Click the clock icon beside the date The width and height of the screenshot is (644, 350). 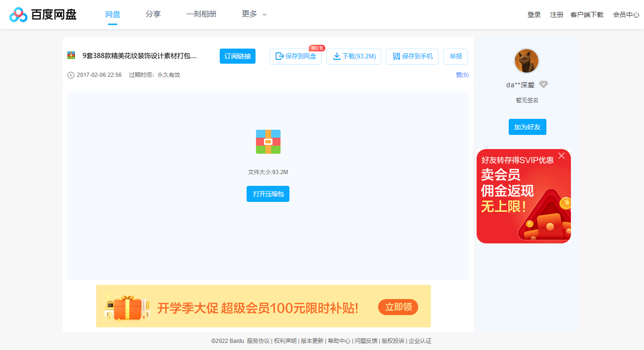click(x=71, y=75)
